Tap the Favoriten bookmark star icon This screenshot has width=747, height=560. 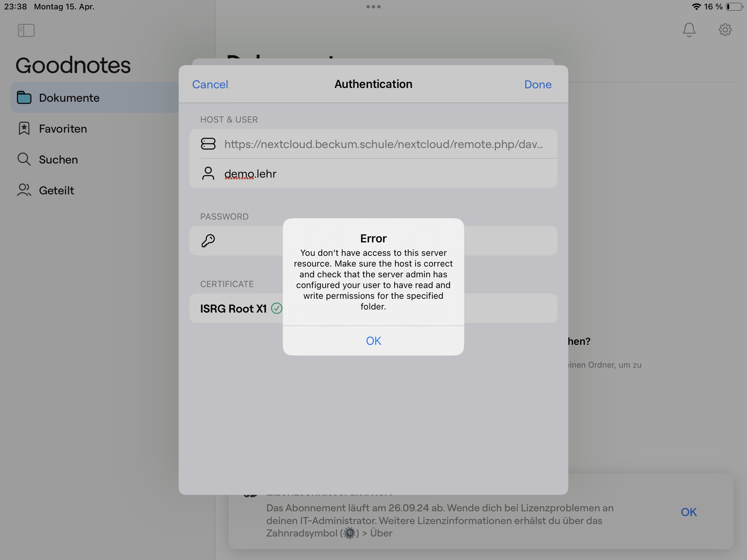coord(24,128)
